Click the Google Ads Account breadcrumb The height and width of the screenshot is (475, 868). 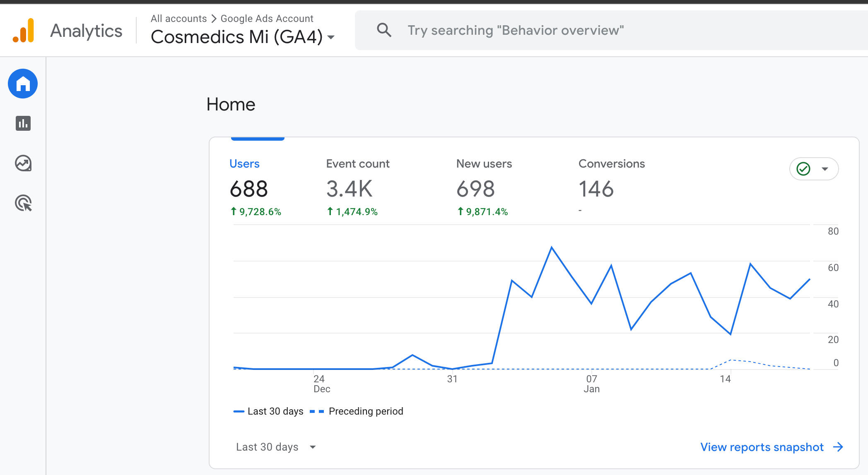pos(267,19)
